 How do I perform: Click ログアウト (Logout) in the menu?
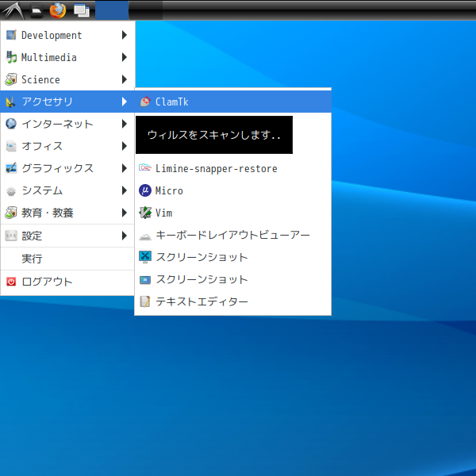(x=46, y=282)
